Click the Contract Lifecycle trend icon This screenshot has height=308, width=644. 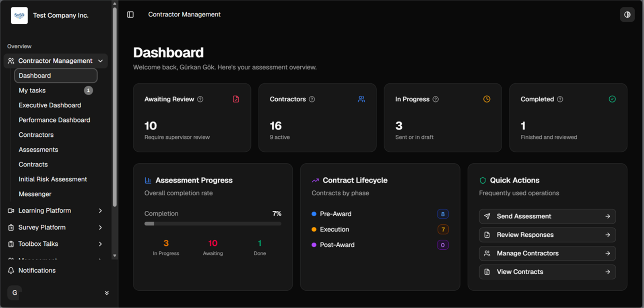pyautogui.click(x=315, y=181)
